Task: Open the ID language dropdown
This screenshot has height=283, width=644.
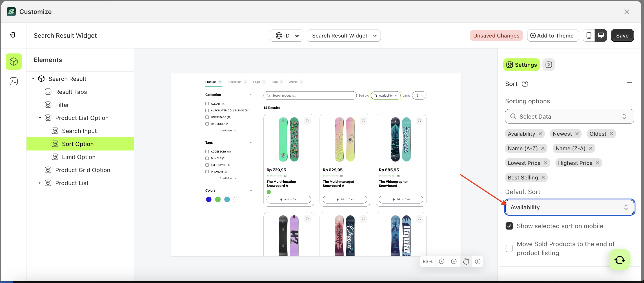Action: [286, 35]
